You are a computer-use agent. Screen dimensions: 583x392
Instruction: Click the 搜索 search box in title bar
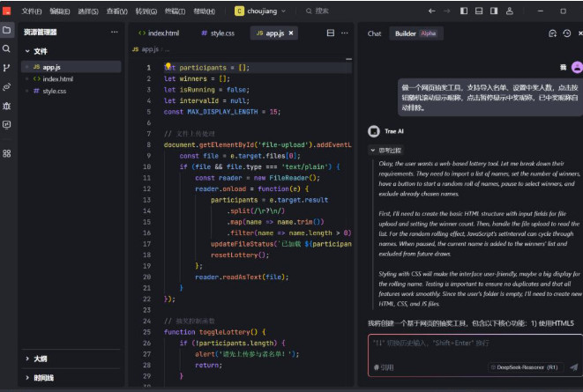point(318,11)
